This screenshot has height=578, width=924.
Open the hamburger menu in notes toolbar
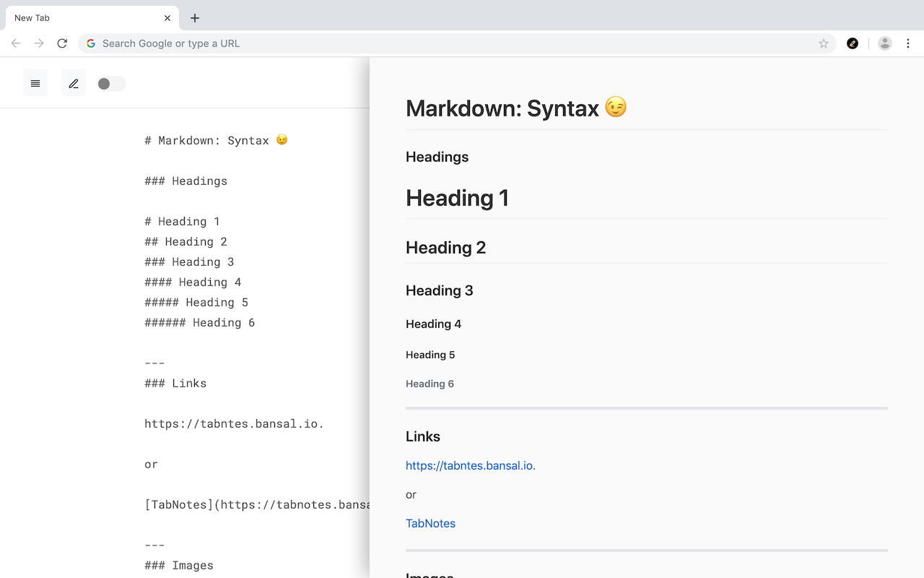(35, 83)
